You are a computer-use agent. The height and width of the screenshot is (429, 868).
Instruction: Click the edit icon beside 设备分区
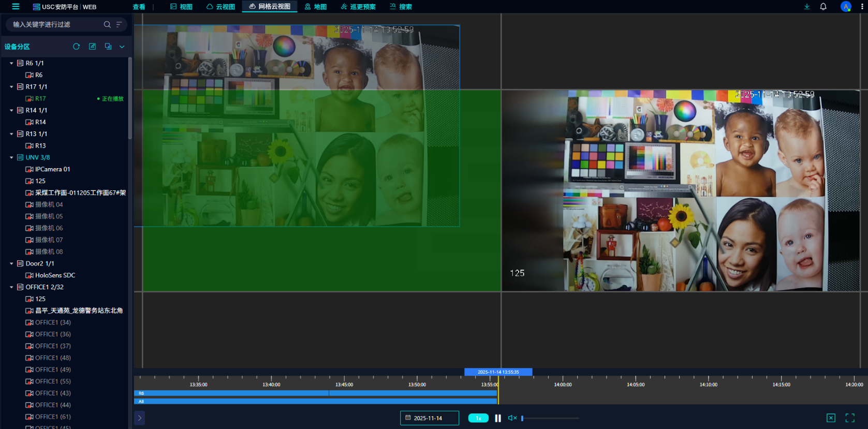[92, 47]
